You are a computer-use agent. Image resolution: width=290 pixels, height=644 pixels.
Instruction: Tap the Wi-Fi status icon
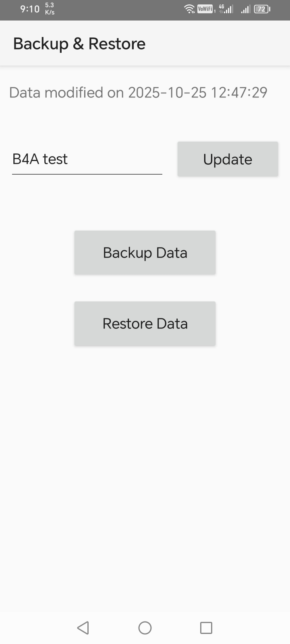coord(188,8)
